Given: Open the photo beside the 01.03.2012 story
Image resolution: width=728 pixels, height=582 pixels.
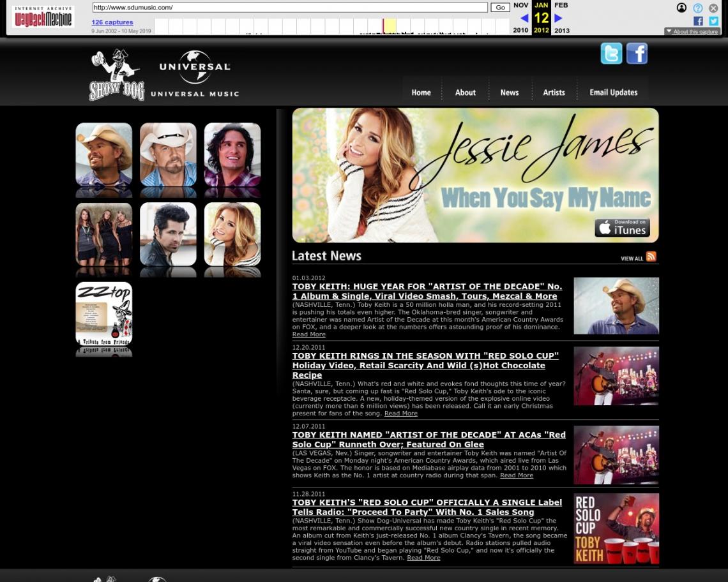Looking at the screenshot, I should click(616, 306).
